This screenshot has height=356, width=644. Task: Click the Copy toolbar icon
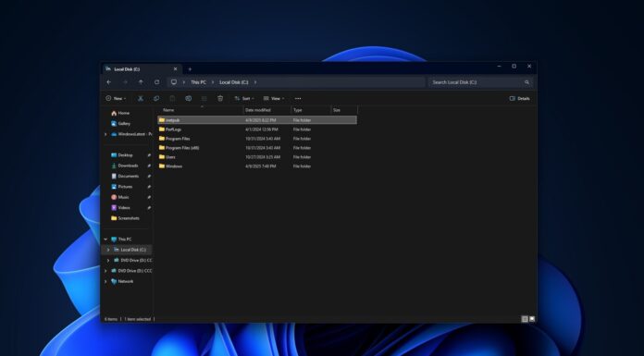point(156,99)
